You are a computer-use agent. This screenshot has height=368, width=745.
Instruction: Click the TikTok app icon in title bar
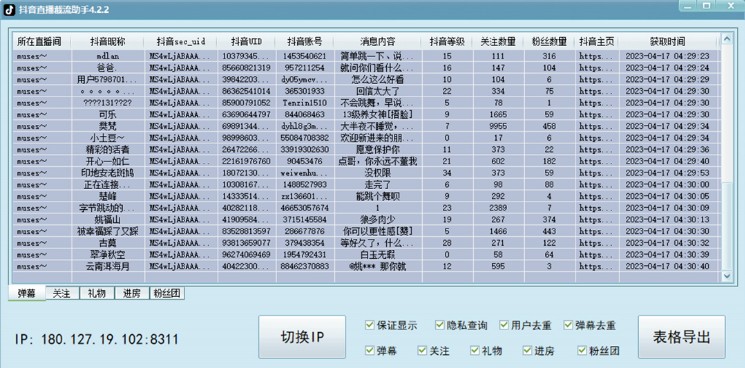pos(9,9)
